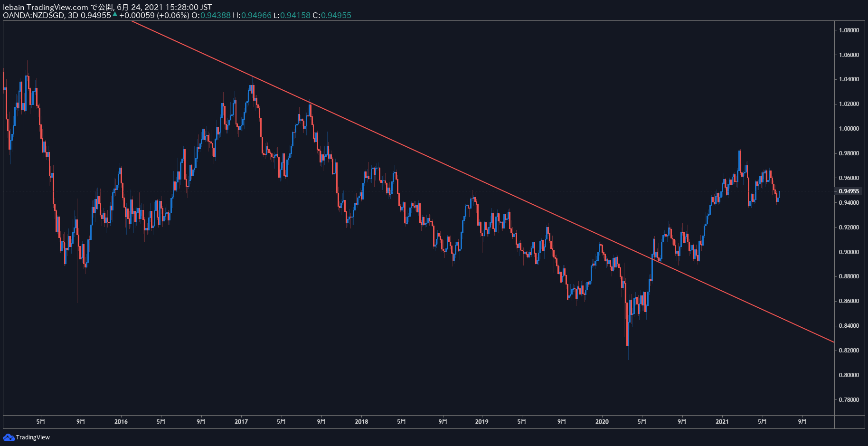Click the 2018 label on time axis
The width and height of the screenshot is (868, 446).
click(x=361, y=421)
